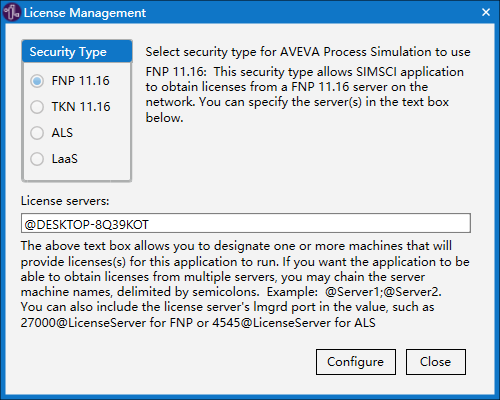Click the License Management title bar text
The width and height of the screenshot is (500, 400).
[85, 13]
